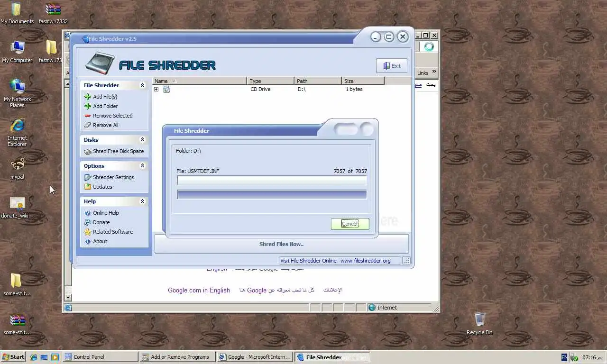Click the About info icon

point(87,241)
